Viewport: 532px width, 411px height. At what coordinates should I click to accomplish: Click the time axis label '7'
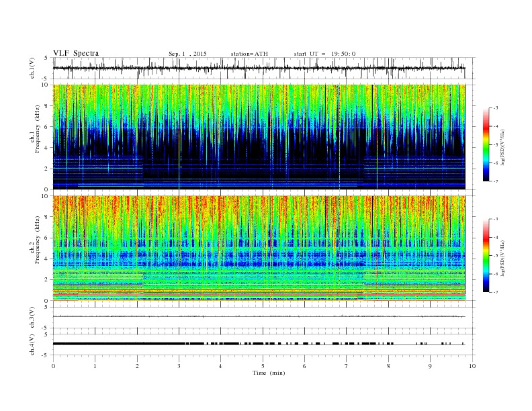(x=347, y=366)
